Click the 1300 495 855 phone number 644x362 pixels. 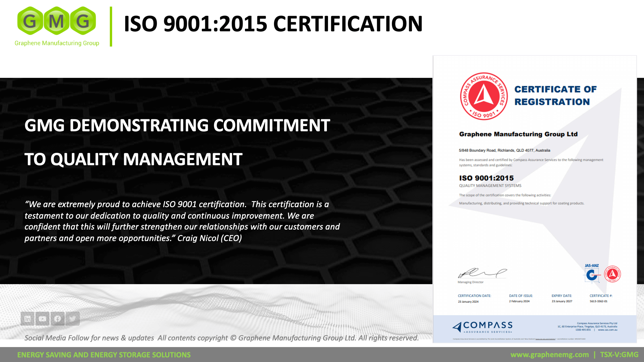click(583, 330)
